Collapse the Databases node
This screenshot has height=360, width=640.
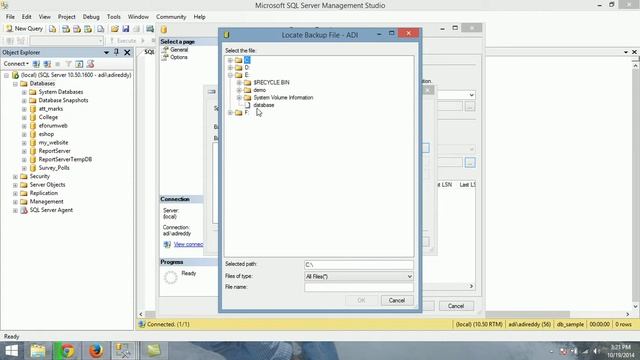click(x=15, y=84)
